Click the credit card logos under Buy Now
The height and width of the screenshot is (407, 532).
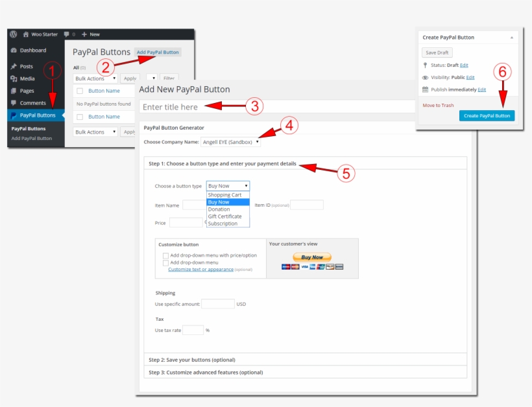coord(312,267)
